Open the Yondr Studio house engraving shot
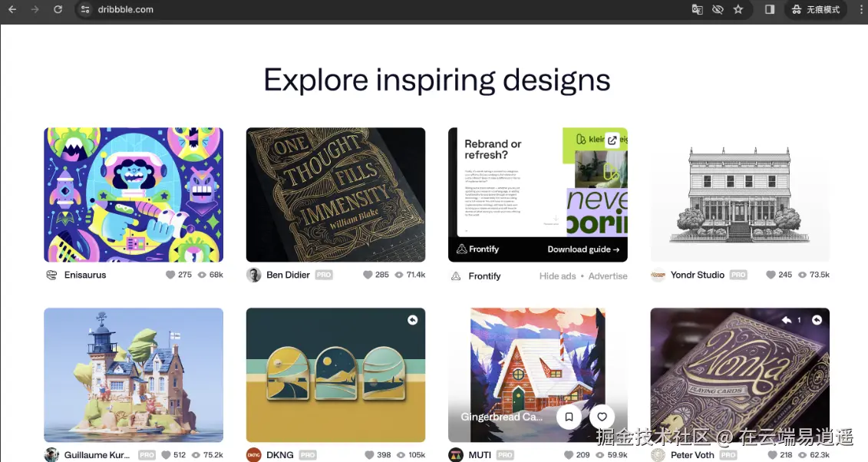Screen dimensions: 868x462 point(740,195)
